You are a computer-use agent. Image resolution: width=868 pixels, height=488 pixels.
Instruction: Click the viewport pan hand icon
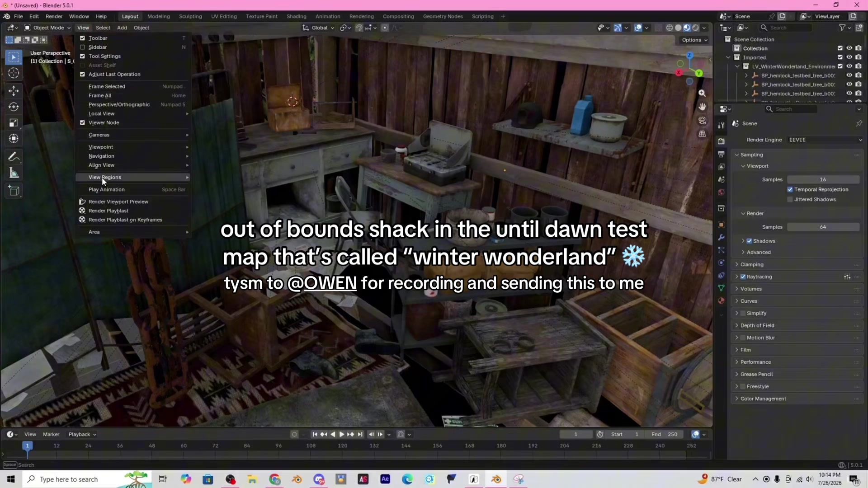point(702,107)
